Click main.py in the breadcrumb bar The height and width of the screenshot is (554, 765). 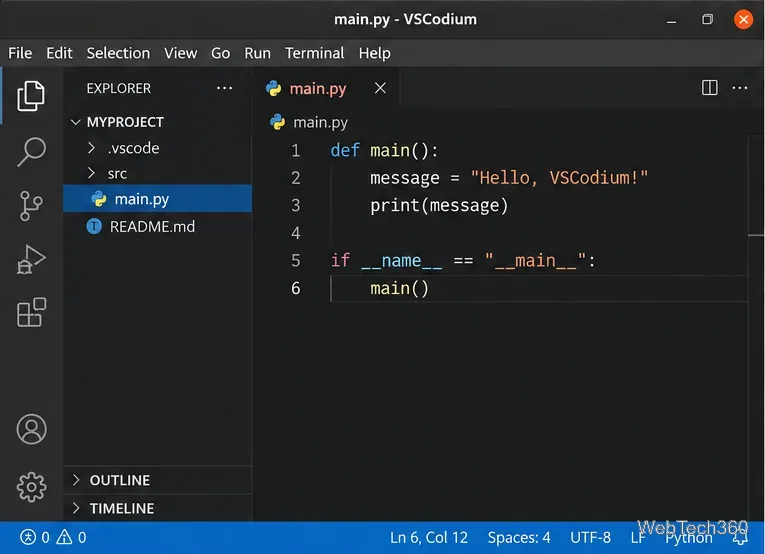pyautogui.click(x=321, y=122)
